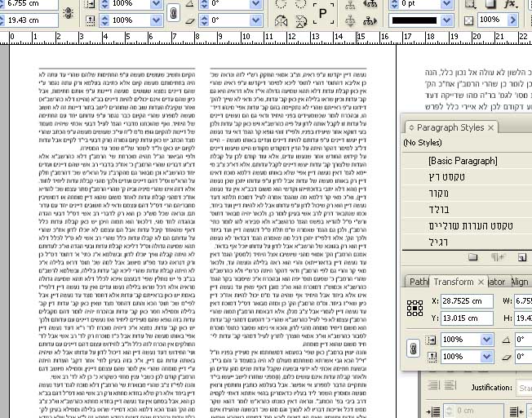Viewport: 532px width, 418px height.
Task: Switch to Align tab
Action: [520, 282]
